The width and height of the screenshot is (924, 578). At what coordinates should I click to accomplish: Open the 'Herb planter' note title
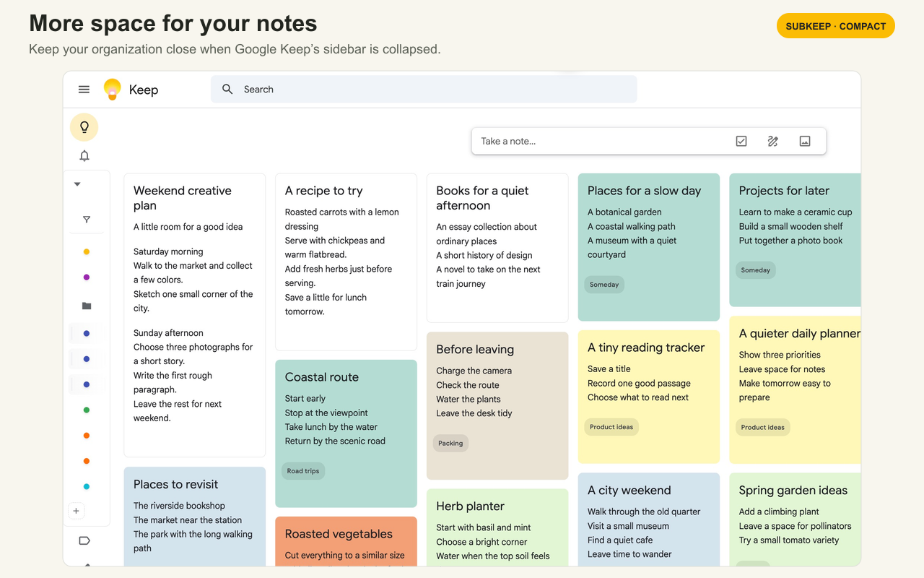click(470, 506)
